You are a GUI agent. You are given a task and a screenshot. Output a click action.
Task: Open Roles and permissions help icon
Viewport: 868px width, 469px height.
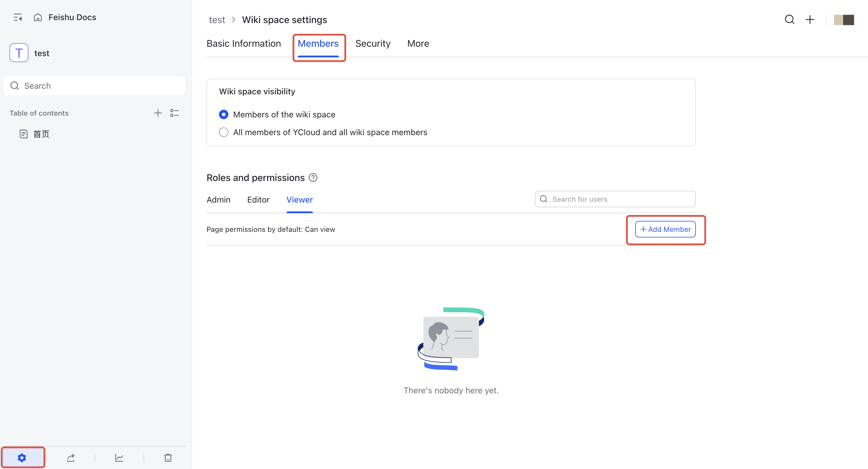coord(313,177)
